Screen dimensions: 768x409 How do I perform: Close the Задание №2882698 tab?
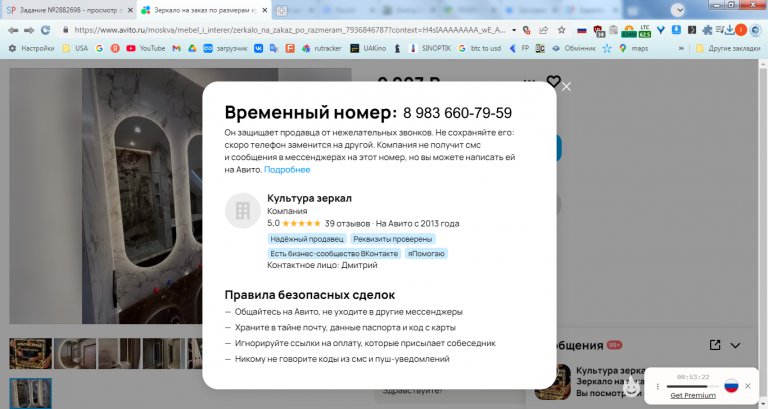pyautogui.click(x=130, y=10)
